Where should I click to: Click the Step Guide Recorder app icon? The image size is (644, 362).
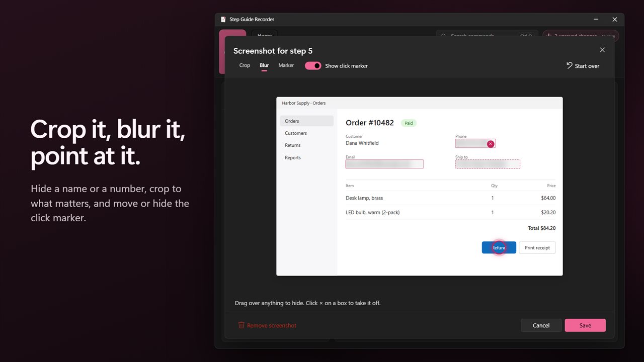pyautogui.click(x=223, y=20)
